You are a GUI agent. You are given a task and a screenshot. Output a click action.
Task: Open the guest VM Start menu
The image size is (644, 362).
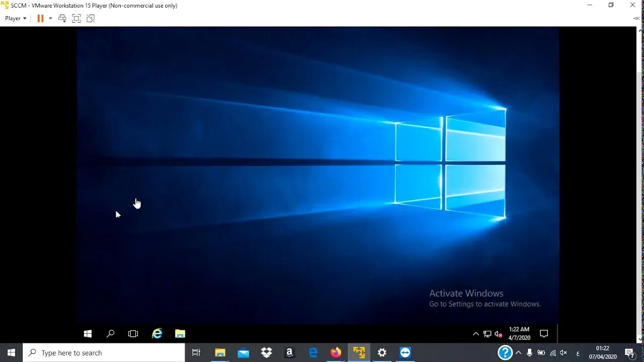coord(88,333)
